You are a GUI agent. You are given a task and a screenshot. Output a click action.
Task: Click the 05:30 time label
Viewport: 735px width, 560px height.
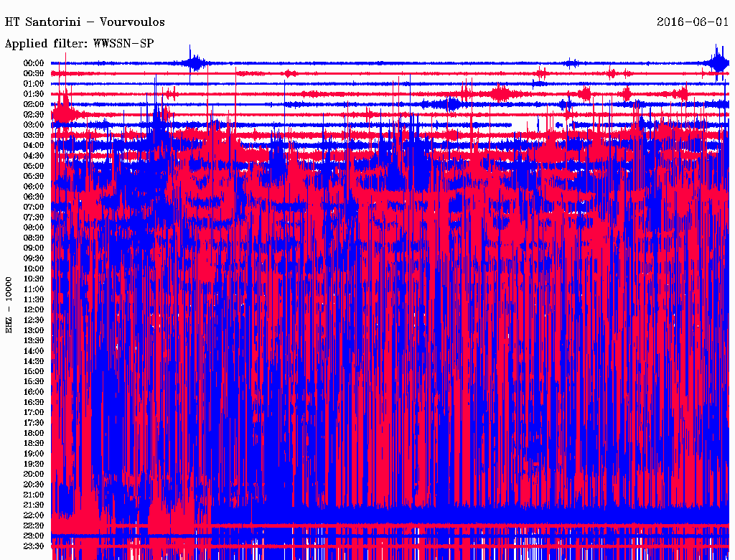click(x=34, y=176)
